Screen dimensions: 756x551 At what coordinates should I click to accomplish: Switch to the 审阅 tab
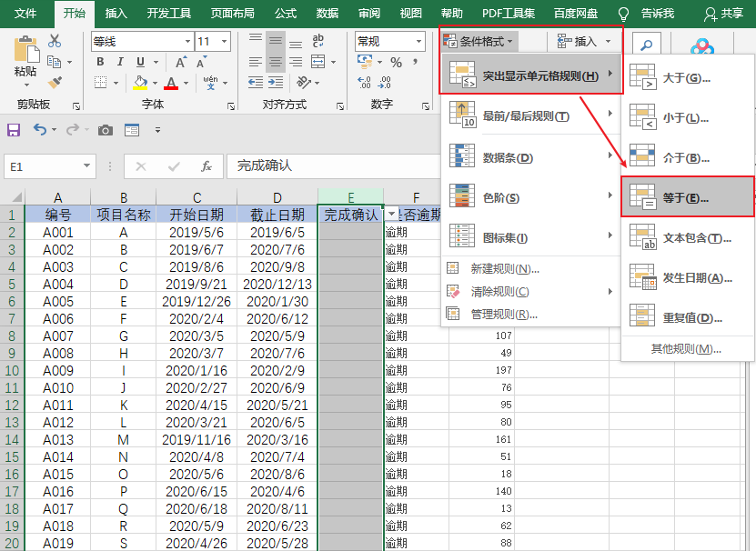[368, 14]
